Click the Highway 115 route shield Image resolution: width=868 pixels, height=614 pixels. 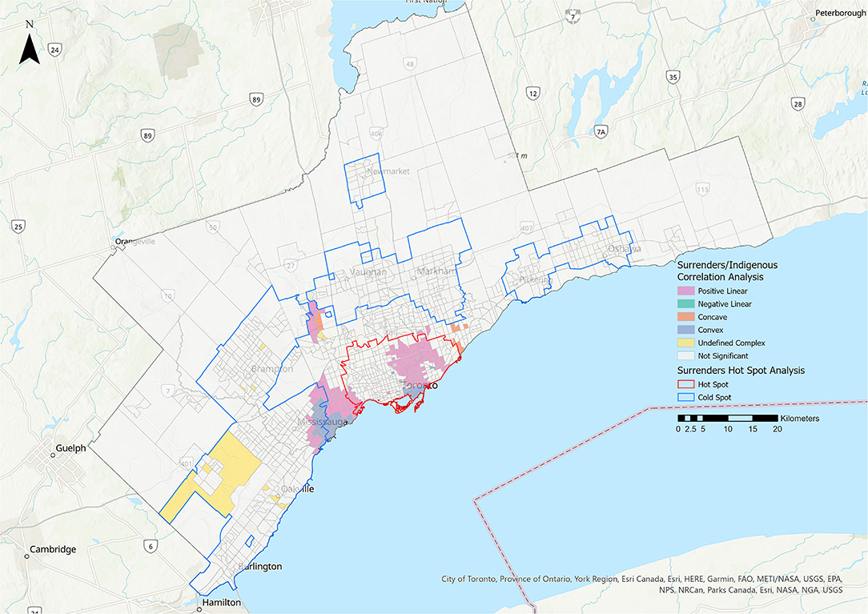702,190
